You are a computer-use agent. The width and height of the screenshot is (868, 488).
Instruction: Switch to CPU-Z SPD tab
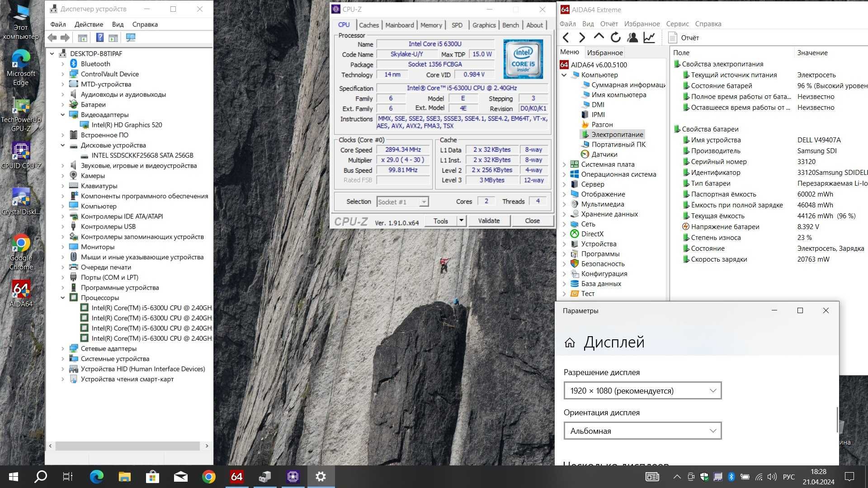click(457, 25)
